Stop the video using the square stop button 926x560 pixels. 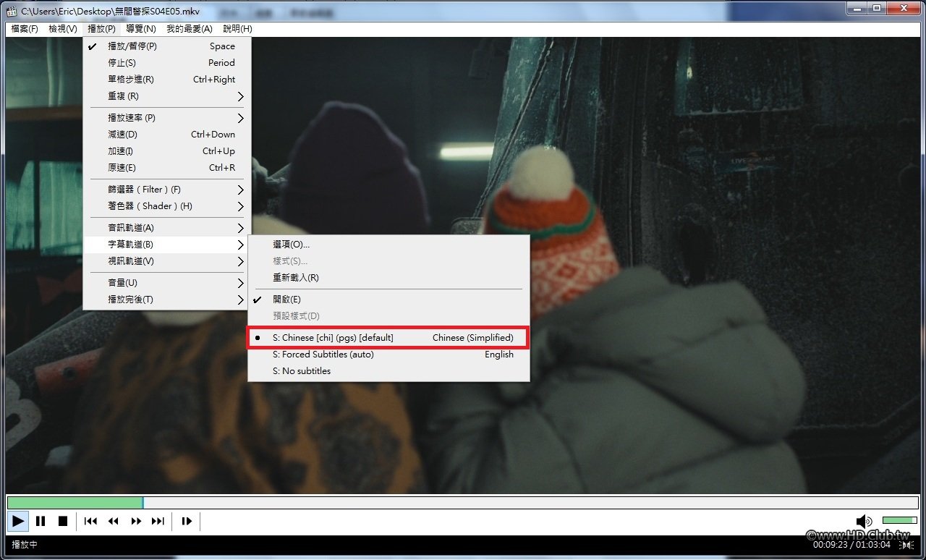(x=63, y=521)
